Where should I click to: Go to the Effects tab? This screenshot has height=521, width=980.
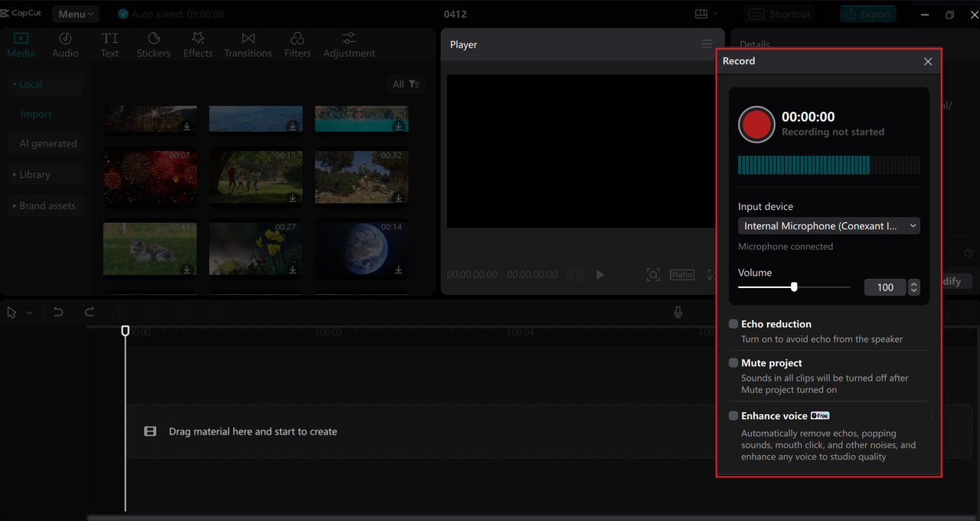tap(198, 45)
